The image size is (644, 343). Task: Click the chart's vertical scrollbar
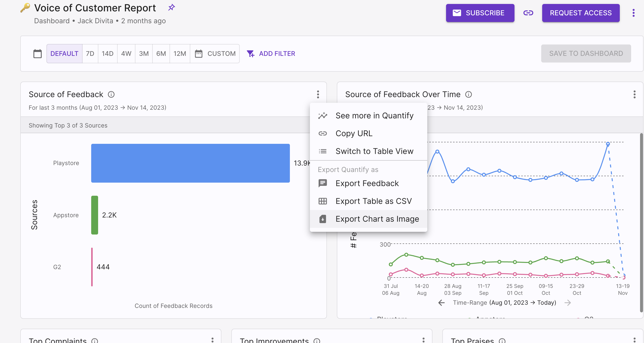(x=641, y=222)
